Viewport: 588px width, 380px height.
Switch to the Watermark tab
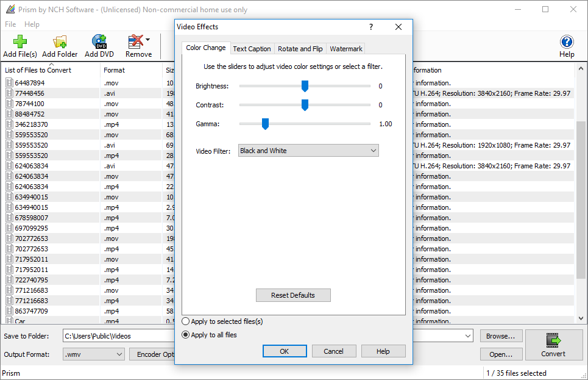[345, 48]
